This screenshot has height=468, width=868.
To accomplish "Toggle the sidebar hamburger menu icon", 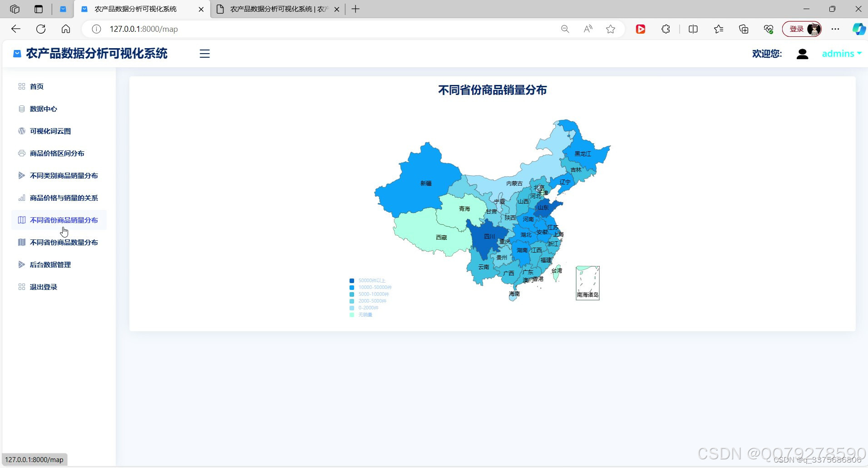I will pos(205,54).
